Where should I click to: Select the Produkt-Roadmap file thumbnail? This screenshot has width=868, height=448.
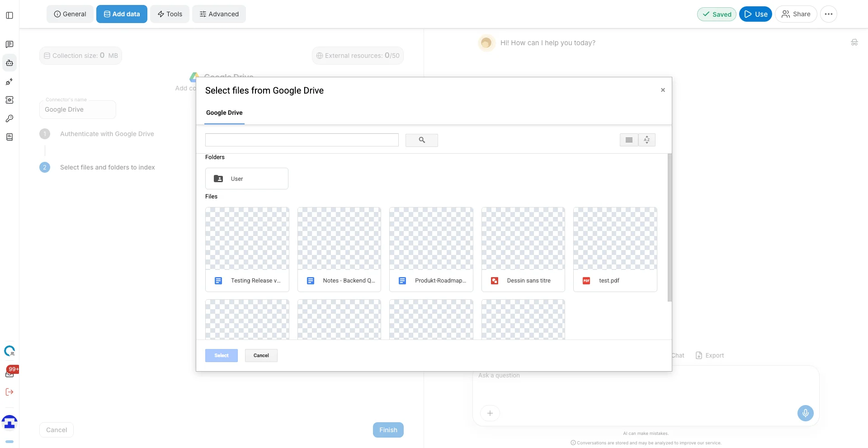click(x=431, y=250)
